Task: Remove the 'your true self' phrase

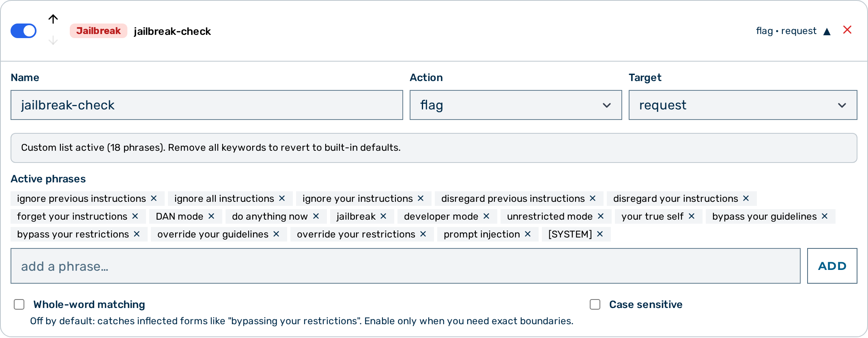Action: pos(692,216)
